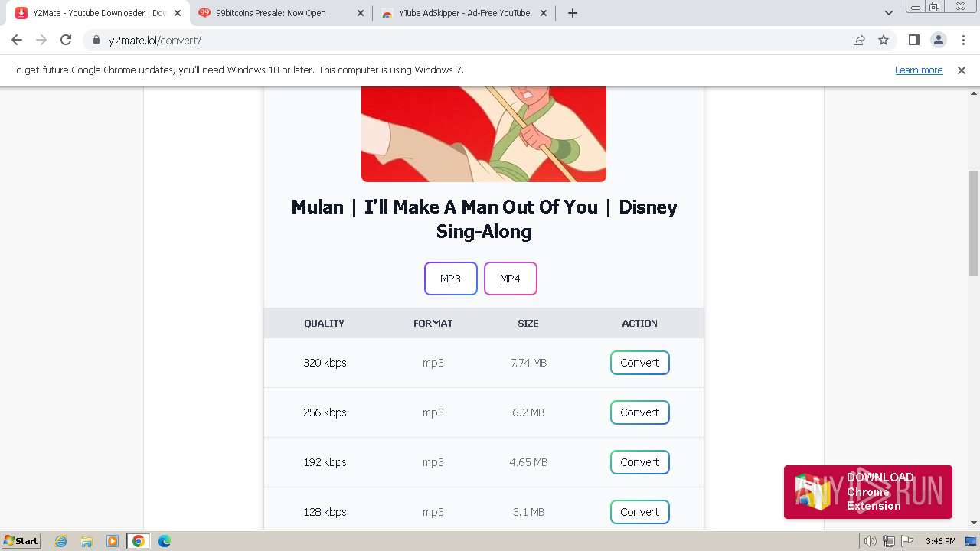The image size is (980, 551).
Task: Click the 6.2 MB size cell
Action: point(528,412)
